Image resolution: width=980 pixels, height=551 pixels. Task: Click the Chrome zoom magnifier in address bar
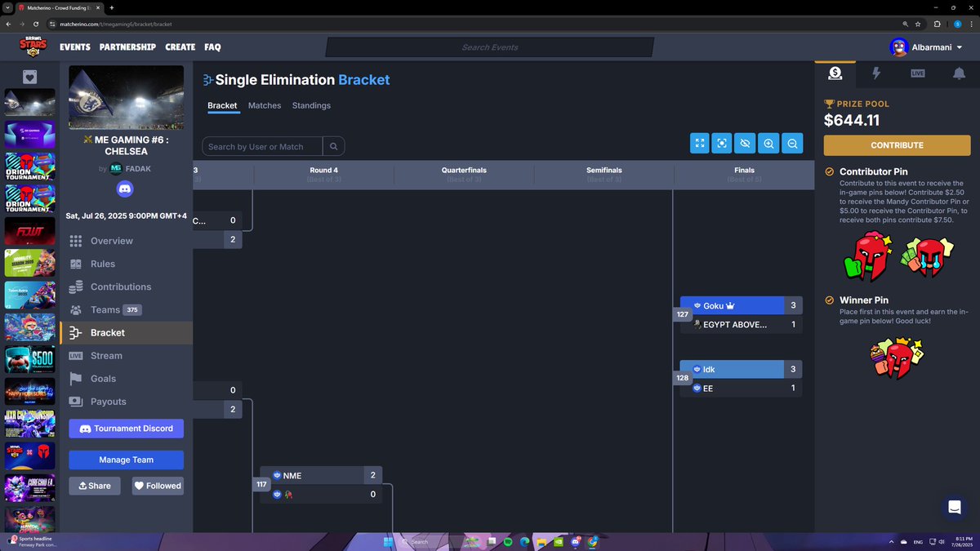906,24
